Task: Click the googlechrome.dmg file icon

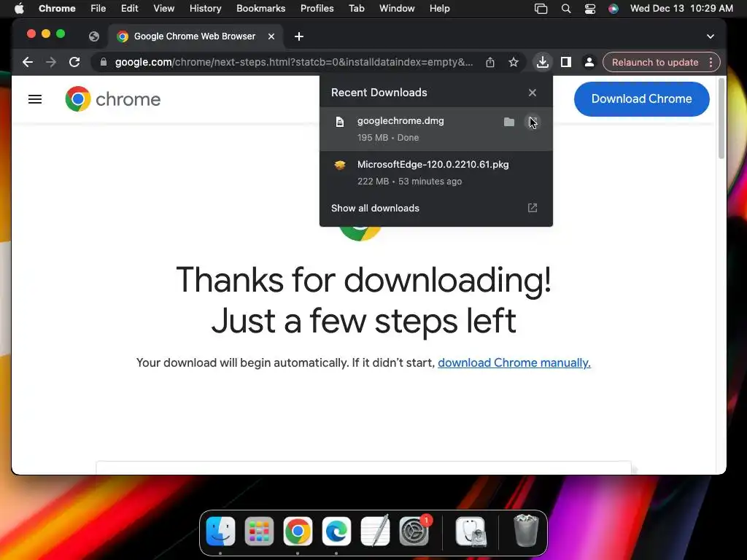Action: (340, 122)
